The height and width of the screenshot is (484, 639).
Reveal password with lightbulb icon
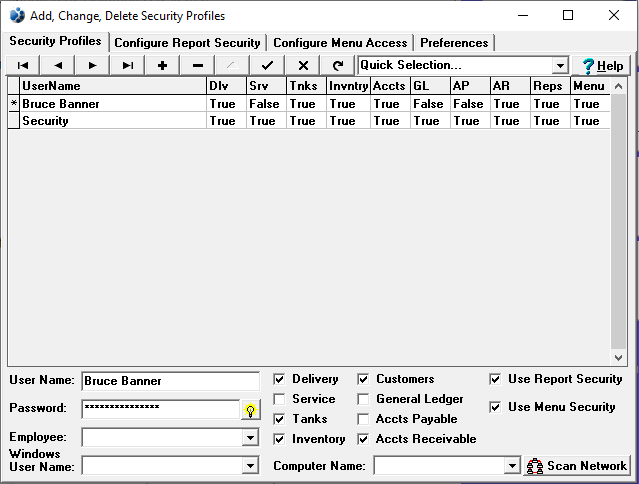250,410
